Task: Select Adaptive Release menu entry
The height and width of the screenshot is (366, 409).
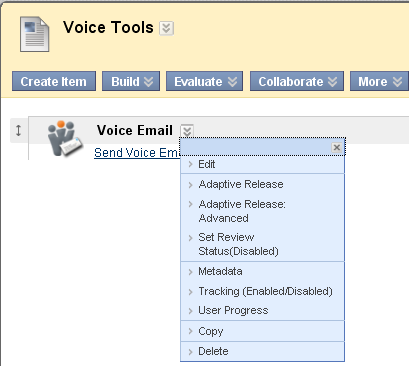Action: [263, 184]
